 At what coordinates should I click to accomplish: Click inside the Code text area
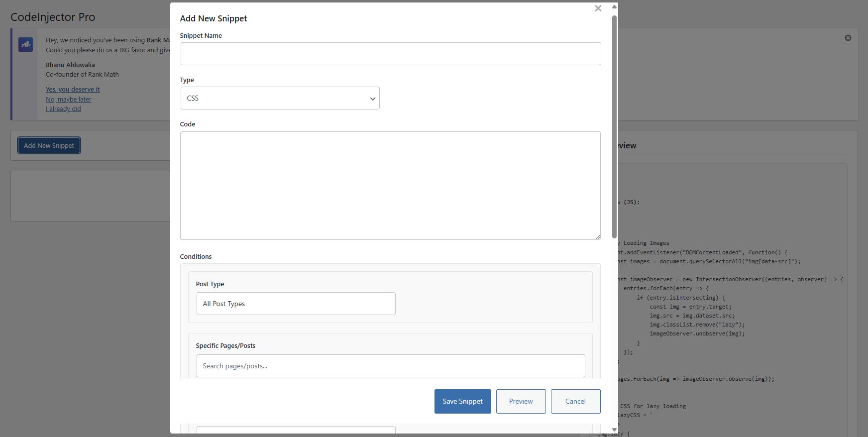tap(390, 185)
